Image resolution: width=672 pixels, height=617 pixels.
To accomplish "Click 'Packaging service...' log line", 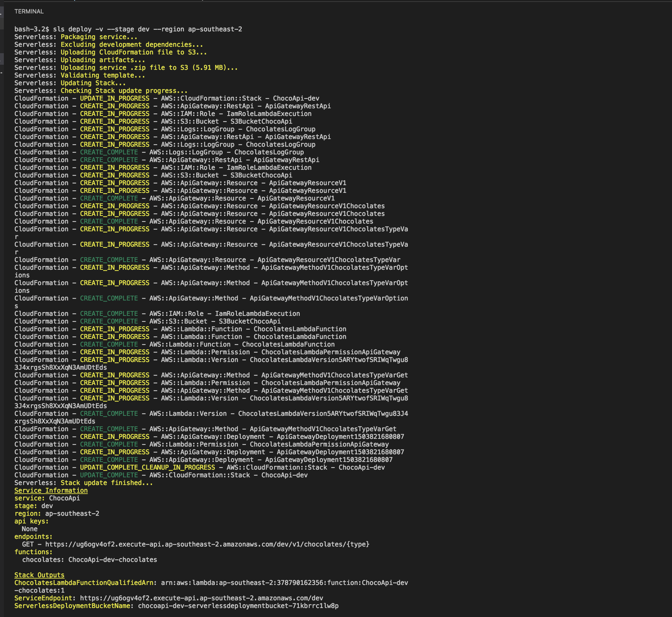I will [76, 37].
